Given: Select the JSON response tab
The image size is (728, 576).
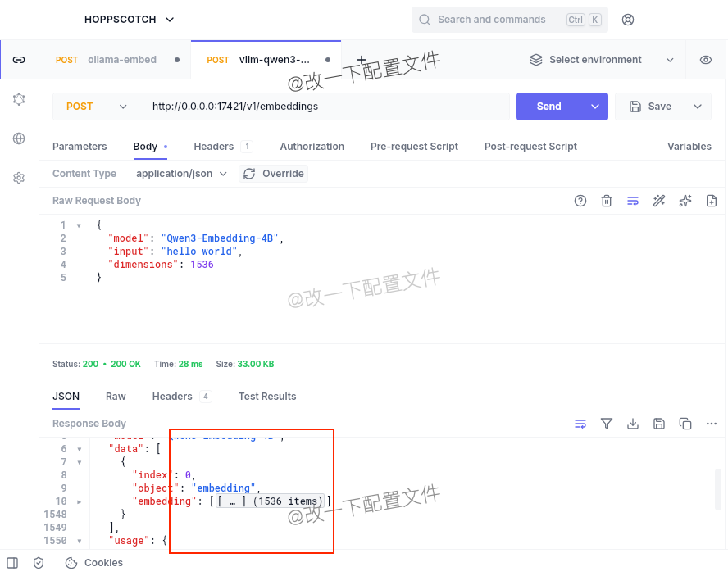Looking at the screenshot, I should click(x=66, y=397).
